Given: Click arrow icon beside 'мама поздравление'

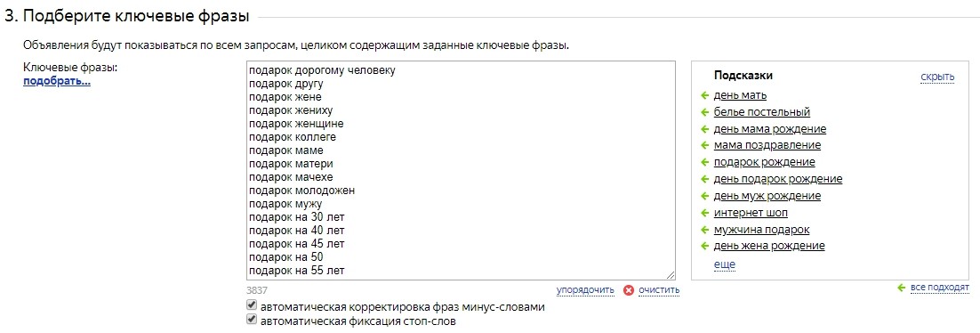Looking at the screenshot, I should tap(705, 146).
